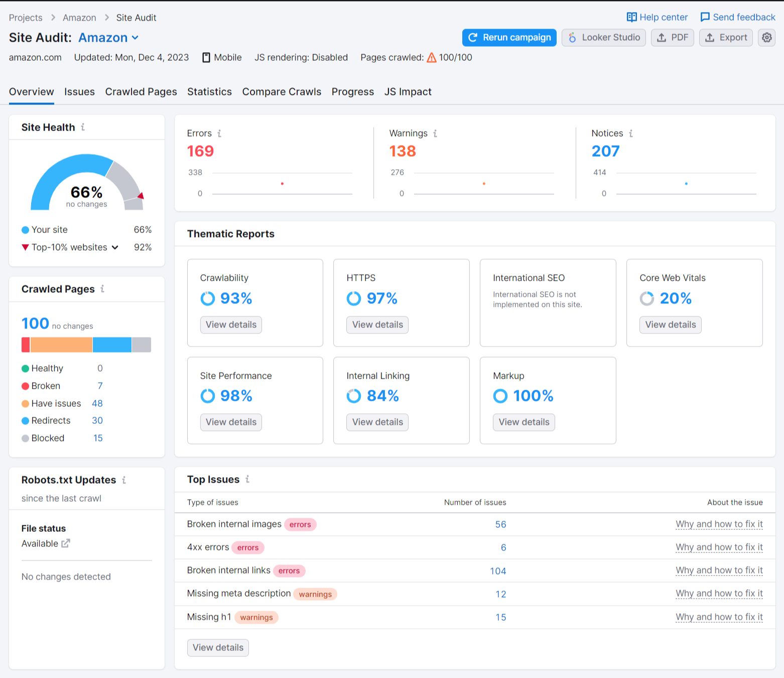Open robots.txt file external link icon
This screenshot has width=784, height=678.
pyautogui.click(x=66, y=543)
